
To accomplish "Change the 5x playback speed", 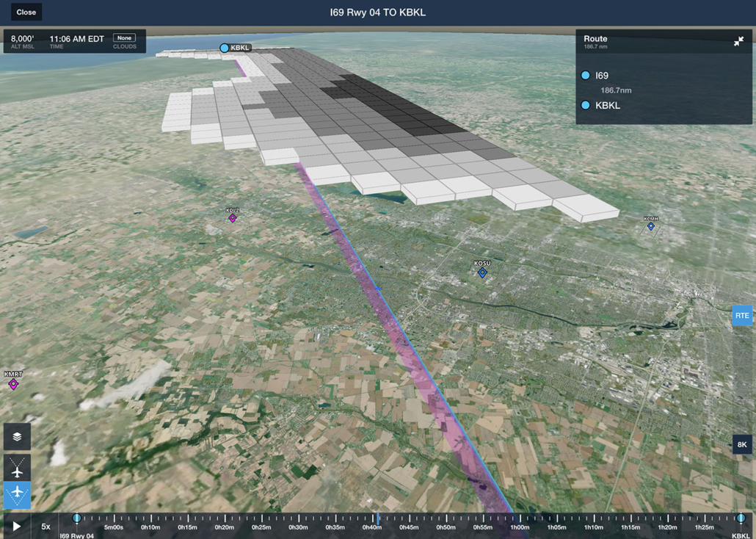I will point(46,527).
